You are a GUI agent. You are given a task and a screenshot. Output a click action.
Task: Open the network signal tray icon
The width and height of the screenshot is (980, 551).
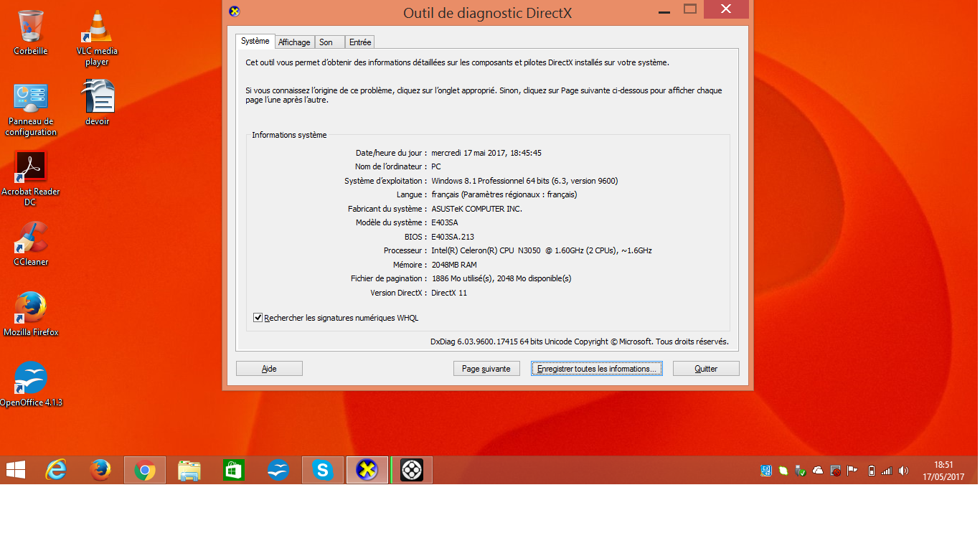pos(887,471)
